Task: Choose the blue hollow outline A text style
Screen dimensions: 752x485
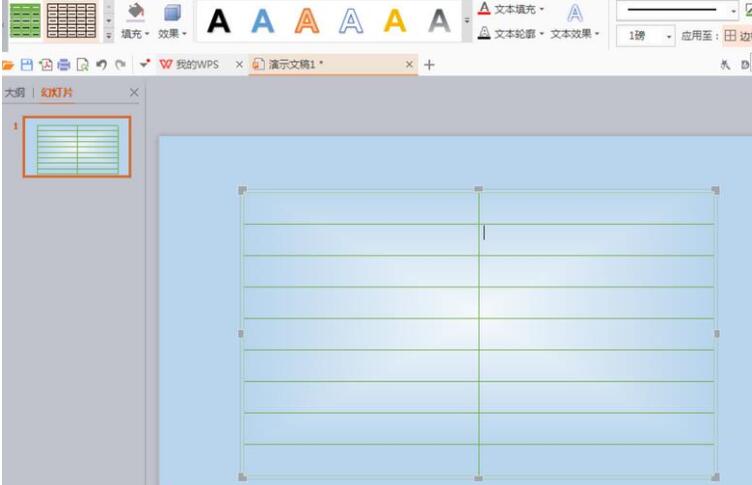Action: tap(351, 21)
